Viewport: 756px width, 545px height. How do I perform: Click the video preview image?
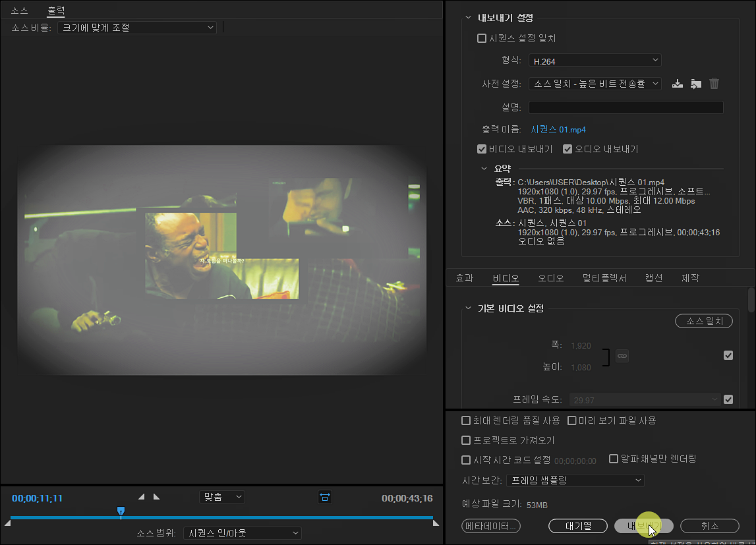pyautogui.click(x=221, y=260)
